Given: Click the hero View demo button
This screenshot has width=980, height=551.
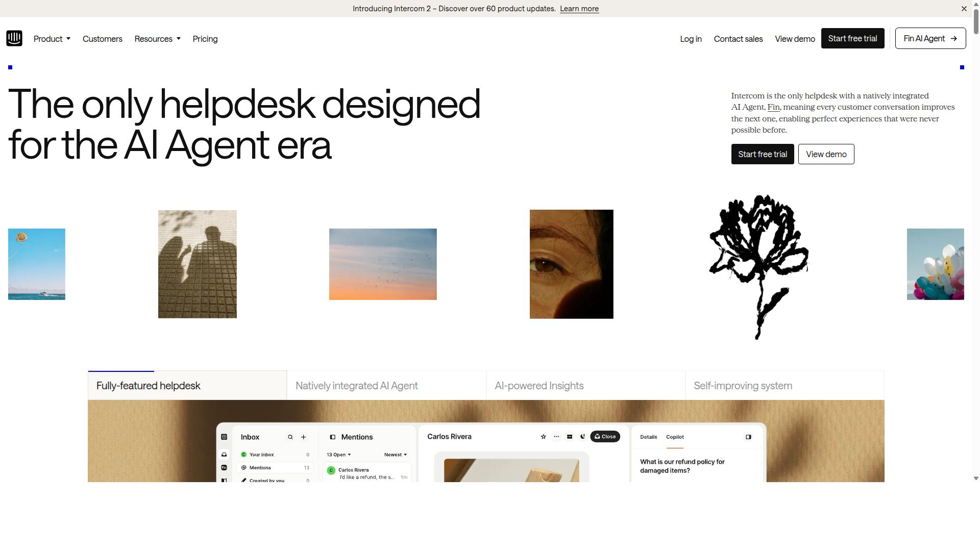Looking at the screenshot, I should 826,154.
